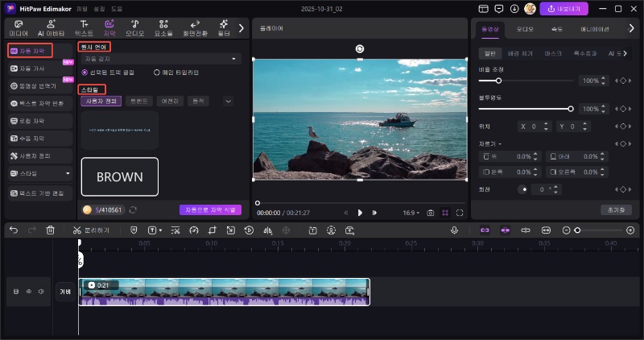Click the speed gauge icon in timeline toolbar

[193, 230]
